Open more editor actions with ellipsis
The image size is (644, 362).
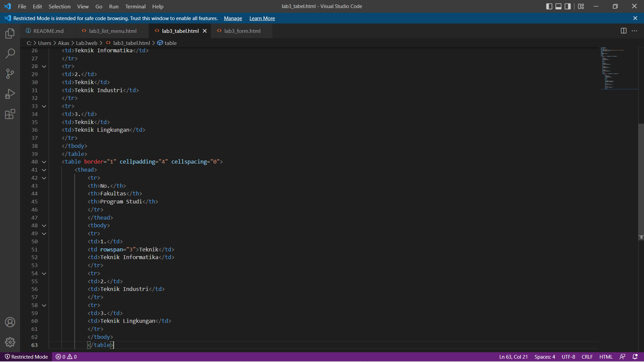635,31
